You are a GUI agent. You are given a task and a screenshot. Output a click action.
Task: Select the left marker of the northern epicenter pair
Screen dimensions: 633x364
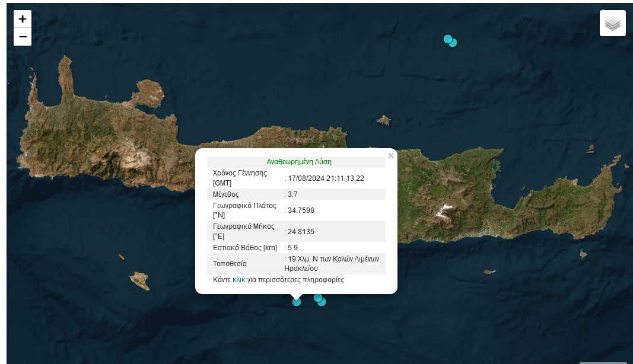click(447, 39)
